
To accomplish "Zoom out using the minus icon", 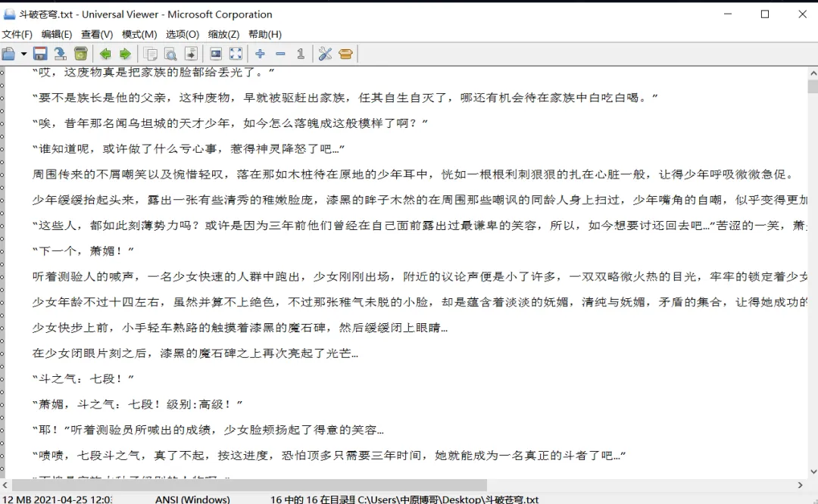I will 280,54.
